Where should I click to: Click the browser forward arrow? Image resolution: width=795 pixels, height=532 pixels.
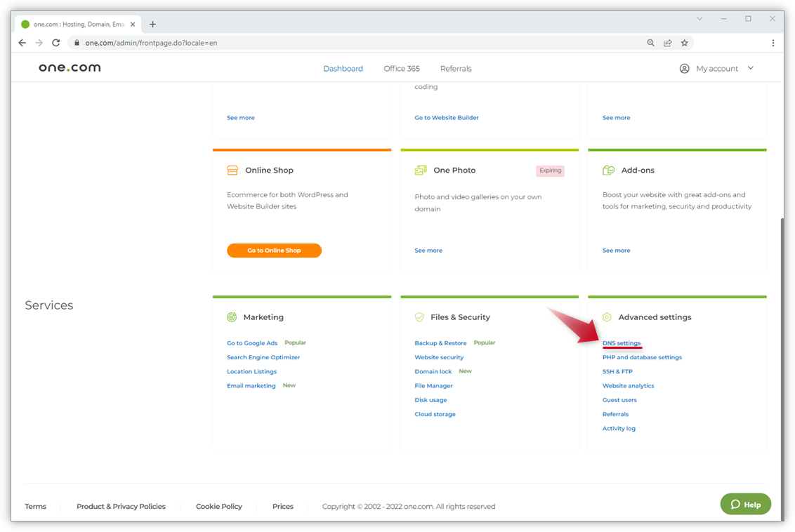(39, 43)
